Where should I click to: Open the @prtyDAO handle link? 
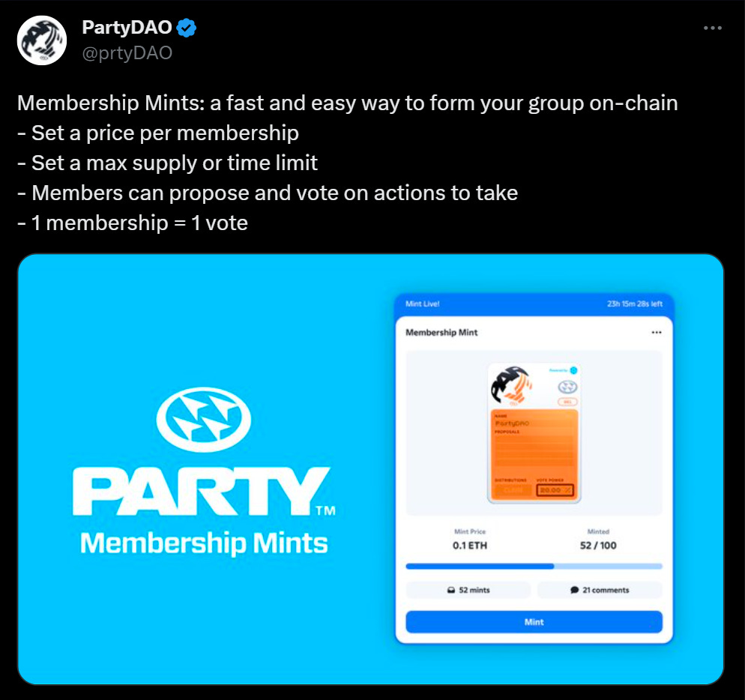tap(127, 53)
